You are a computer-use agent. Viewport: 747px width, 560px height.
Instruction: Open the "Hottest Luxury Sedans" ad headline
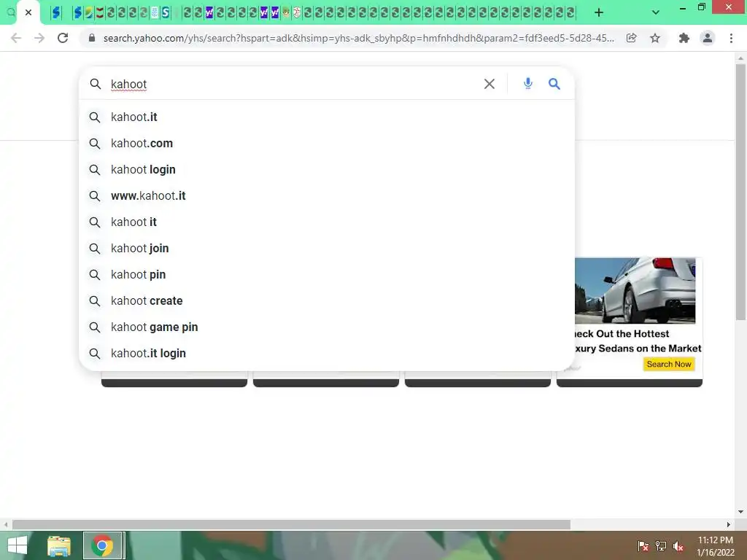click(638, 341)
